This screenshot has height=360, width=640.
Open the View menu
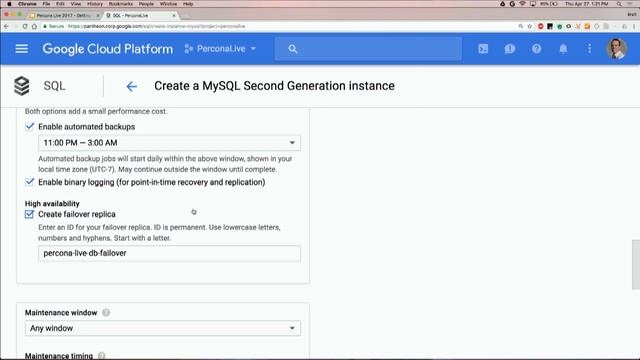[x=76, y=4]
